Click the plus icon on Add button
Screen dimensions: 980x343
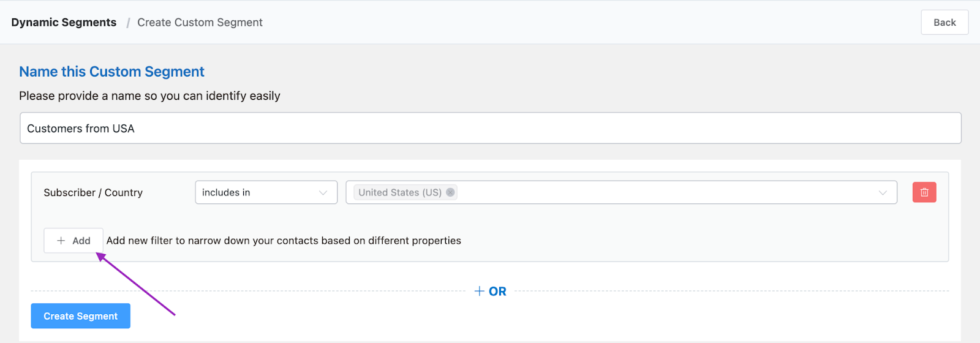pos(61,241)
